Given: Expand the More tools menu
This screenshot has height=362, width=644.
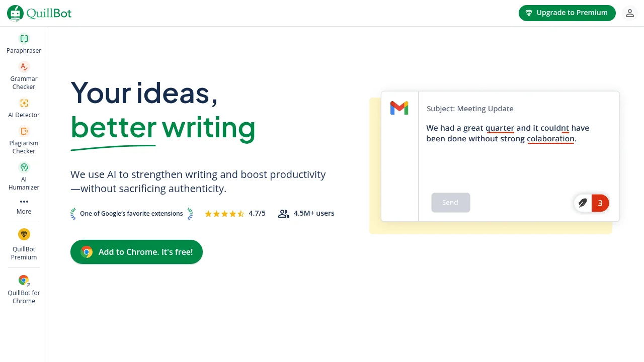Looking at the screenshot, I should point(24,206).
